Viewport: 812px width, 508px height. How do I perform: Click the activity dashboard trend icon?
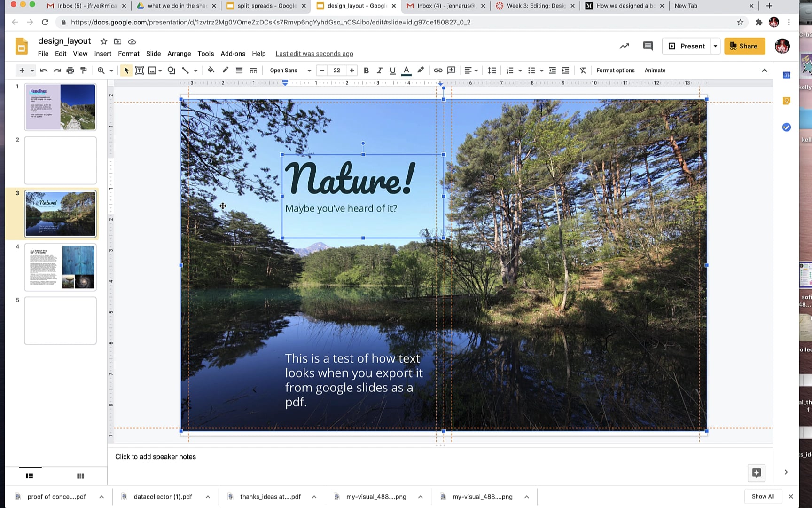click(624, 46)
